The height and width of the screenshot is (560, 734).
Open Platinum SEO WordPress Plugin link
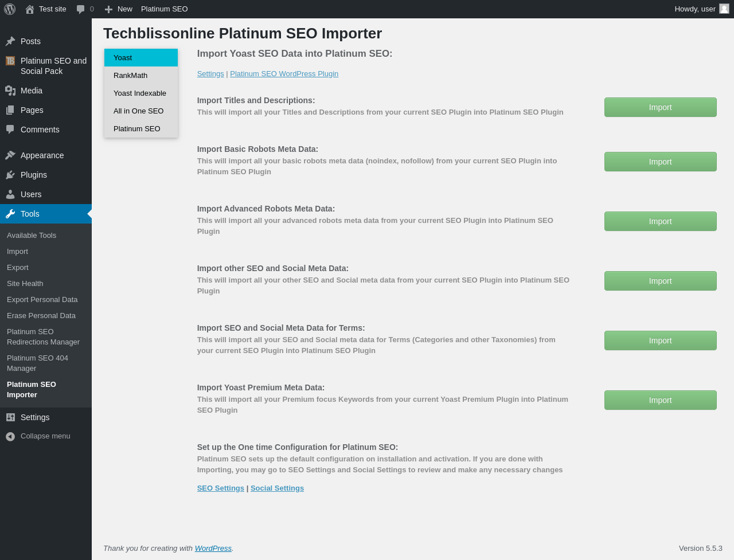coord(284,74)
